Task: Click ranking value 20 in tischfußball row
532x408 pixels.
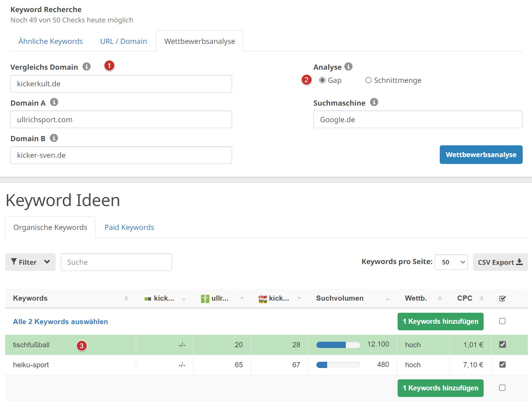Action: coord(239,344)
